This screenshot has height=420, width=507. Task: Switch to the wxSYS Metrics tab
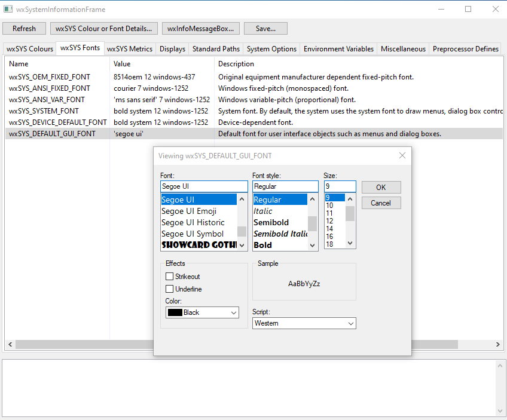pyautogui.click(x=130, y=49)
